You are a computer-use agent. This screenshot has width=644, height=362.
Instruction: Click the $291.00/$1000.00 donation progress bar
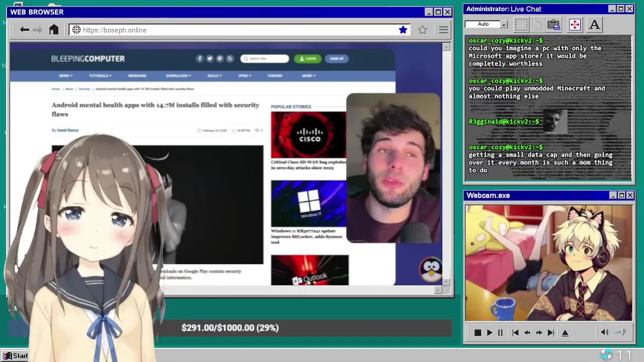click(230, 328)
